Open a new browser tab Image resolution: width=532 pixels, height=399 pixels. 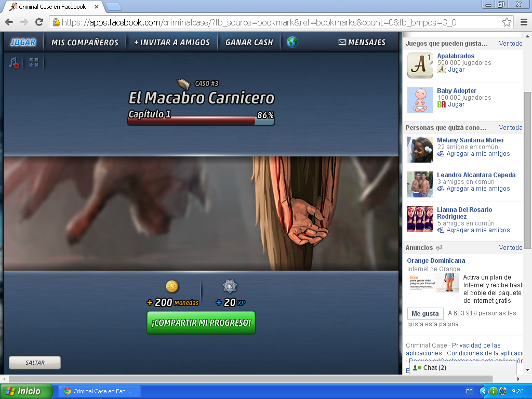[x=114, y=7]
